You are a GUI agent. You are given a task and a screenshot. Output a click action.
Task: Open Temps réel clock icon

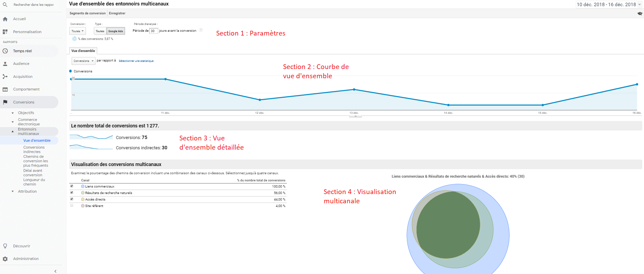coord(5,51)
